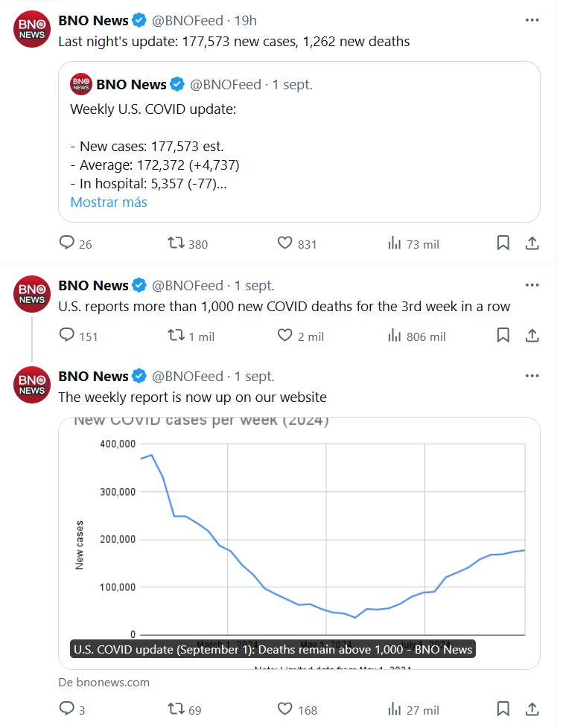Retweet the tweet with 380 reposts
This screenshot has width=563, height=728.
pyautogui.click(x=176, y=243)
